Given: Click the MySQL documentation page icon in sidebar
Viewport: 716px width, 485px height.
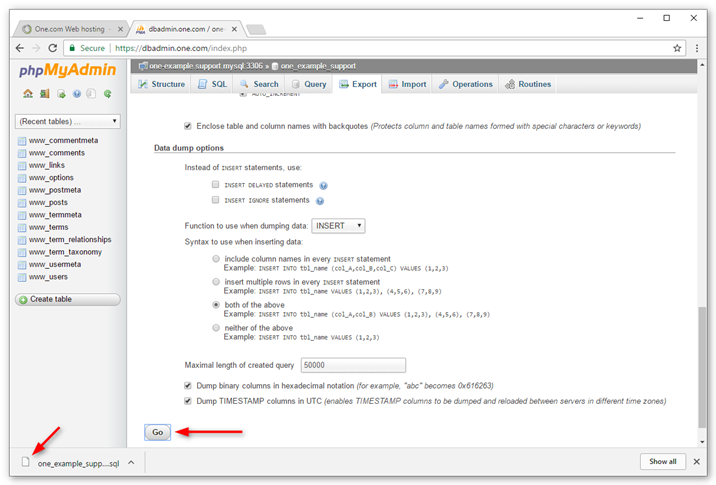Looking at the screenshot, I should (x=91, y=94).
